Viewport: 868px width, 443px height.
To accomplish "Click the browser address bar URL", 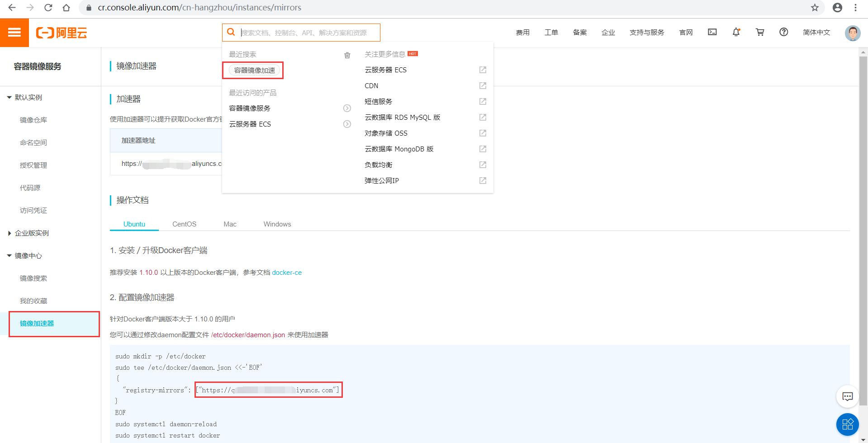I will click(199, 8).
